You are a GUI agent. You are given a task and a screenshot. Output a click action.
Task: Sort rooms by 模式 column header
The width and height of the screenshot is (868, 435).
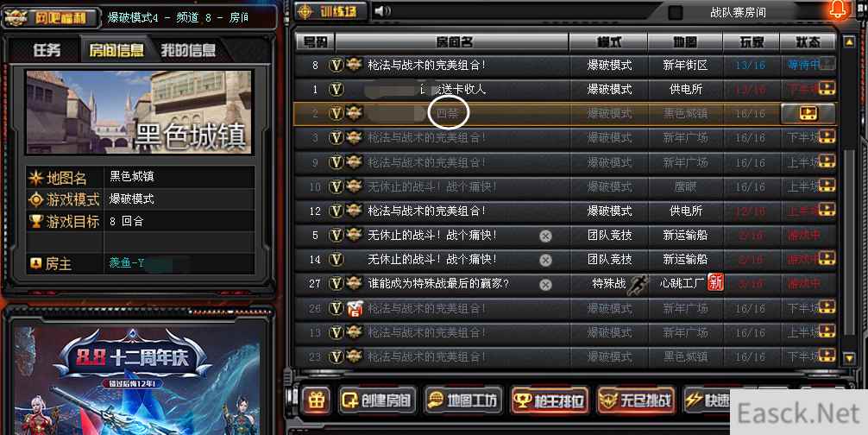(x=608, y=42)
